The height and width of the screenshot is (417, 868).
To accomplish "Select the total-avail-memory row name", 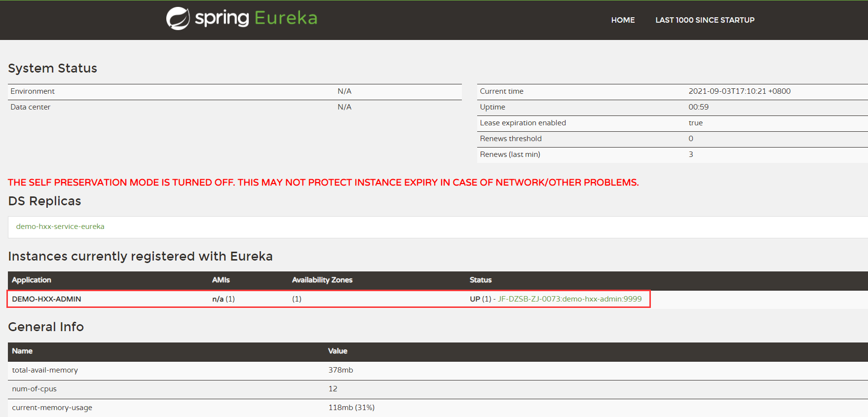I will tap(45, 370).
